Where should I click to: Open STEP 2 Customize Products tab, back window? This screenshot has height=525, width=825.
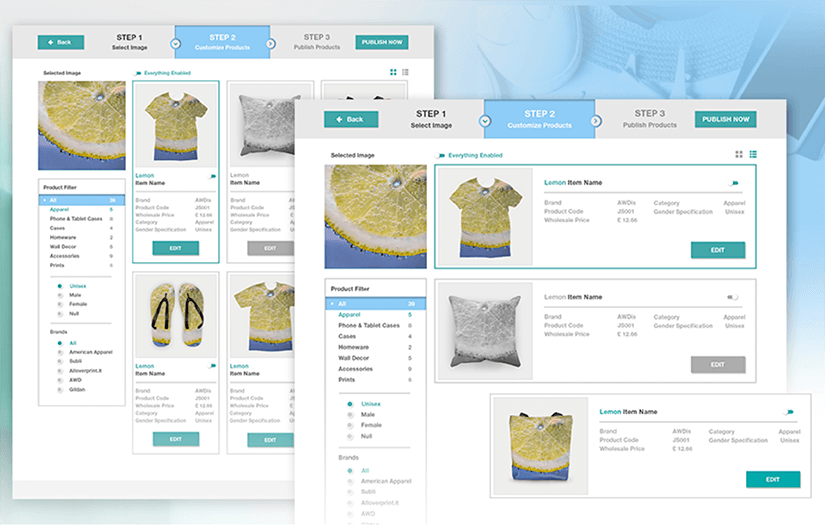tap(223, 42)
